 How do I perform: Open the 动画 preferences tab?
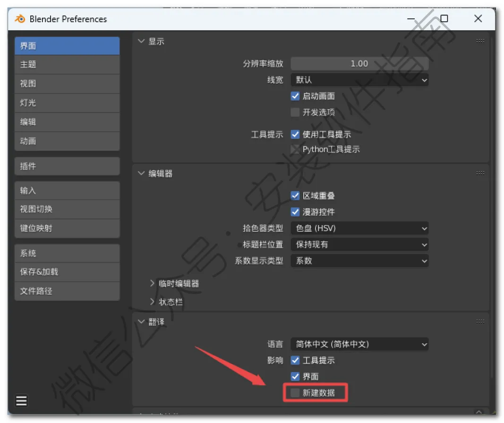[67, 141]
